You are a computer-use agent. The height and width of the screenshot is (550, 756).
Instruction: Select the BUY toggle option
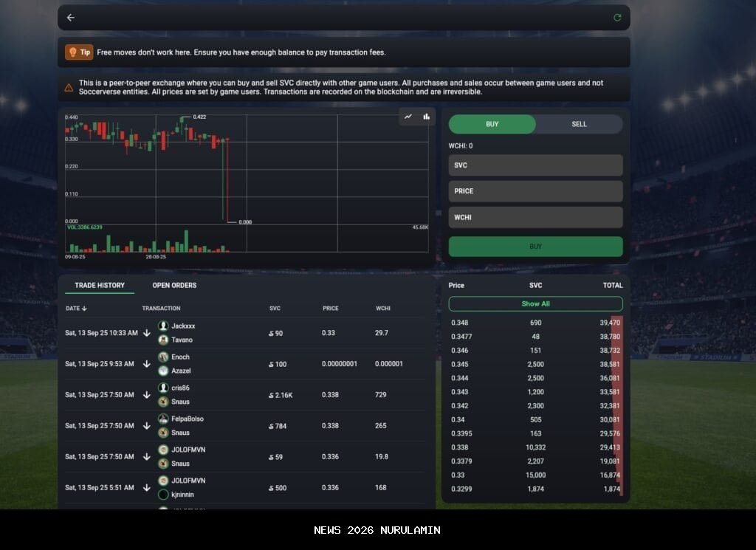pos(492,124)
